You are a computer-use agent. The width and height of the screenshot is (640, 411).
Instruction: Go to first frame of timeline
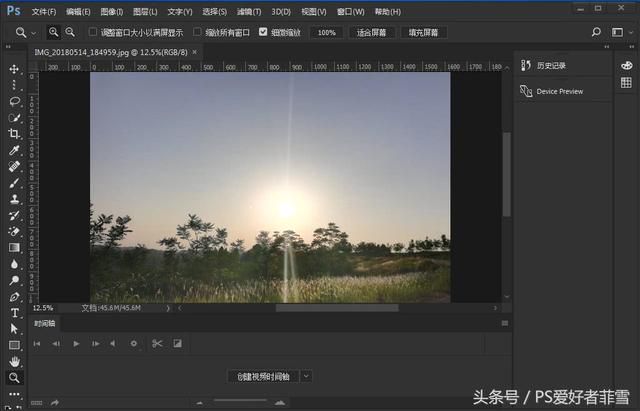pyautogui.click(x=37, y=344)
